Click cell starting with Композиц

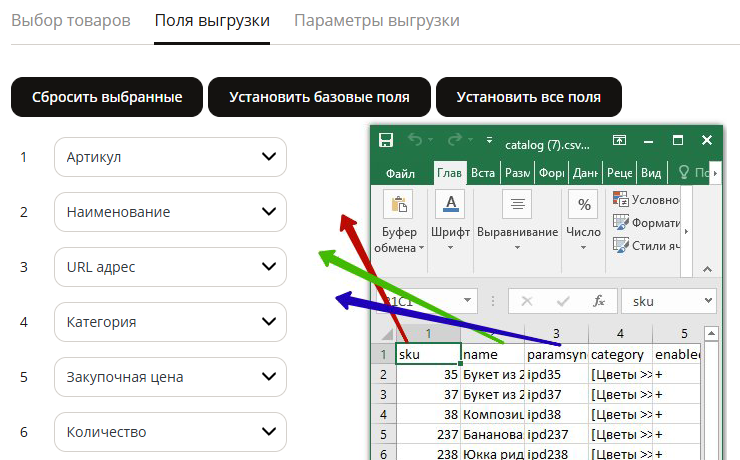tap(493, 415)
